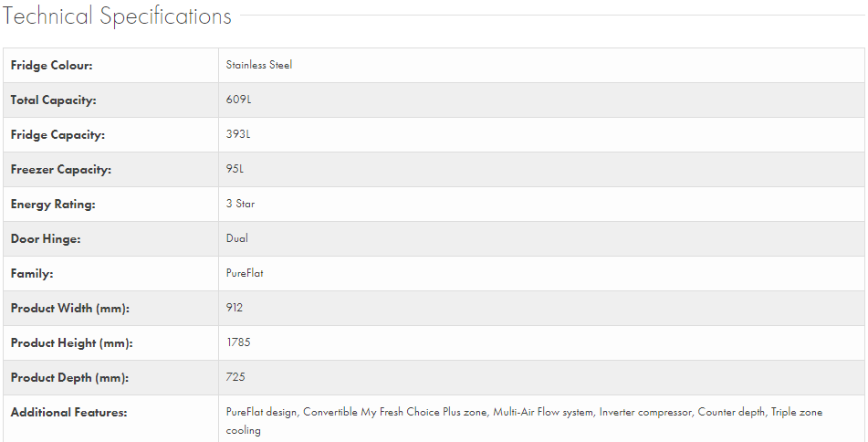Click the Product Depth (mm) label
The image size is (868, 442).
click(69, 378)
